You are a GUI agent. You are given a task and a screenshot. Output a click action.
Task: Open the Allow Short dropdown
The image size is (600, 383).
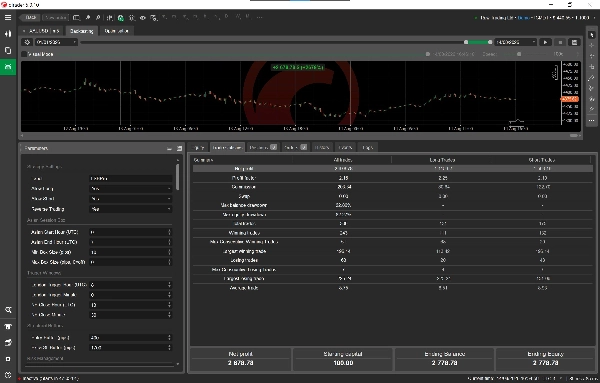click(x=130, y=199)
